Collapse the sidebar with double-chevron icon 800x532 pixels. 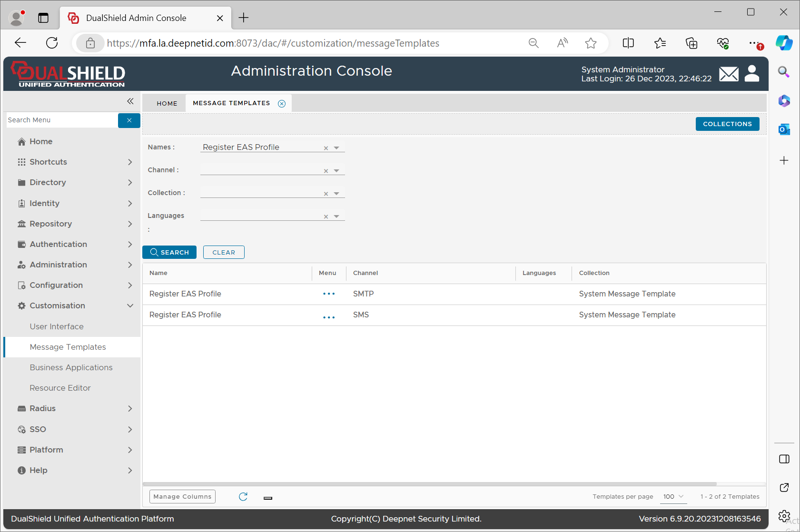[130, 101]
